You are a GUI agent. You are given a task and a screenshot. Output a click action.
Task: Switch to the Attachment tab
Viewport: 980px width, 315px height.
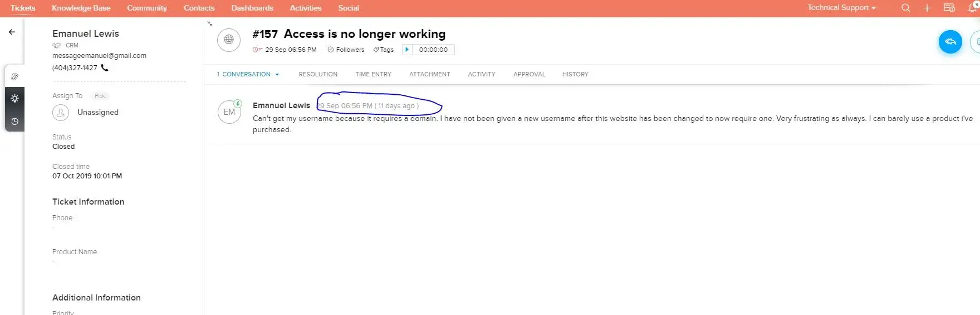click(430, 74)
